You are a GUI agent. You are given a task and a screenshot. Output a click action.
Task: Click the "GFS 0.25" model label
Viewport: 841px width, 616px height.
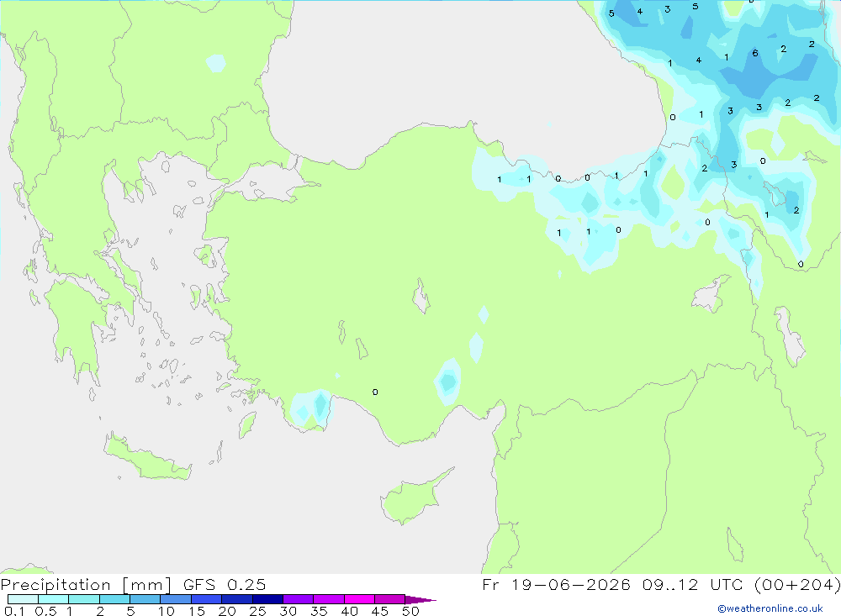(225, 585)
